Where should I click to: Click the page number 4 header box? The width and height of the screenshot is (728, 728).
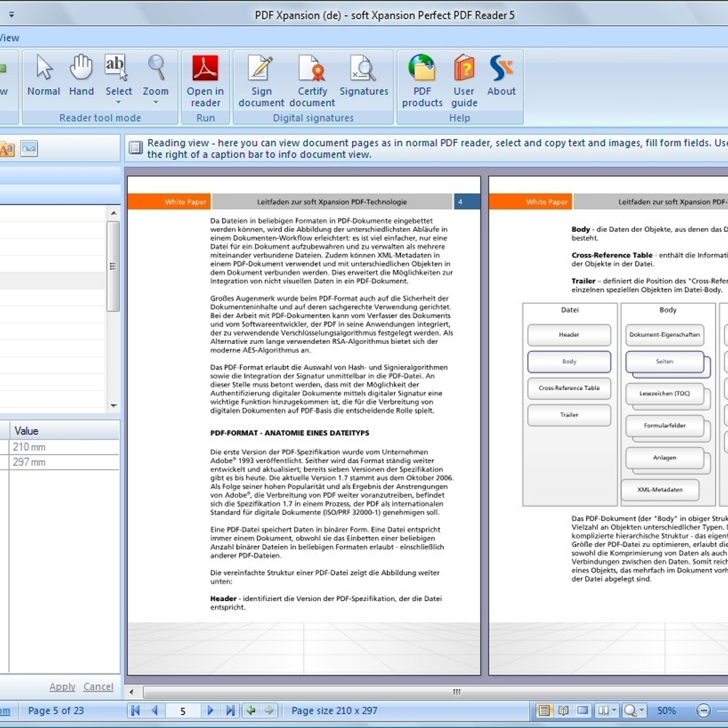tap(467, 201)
